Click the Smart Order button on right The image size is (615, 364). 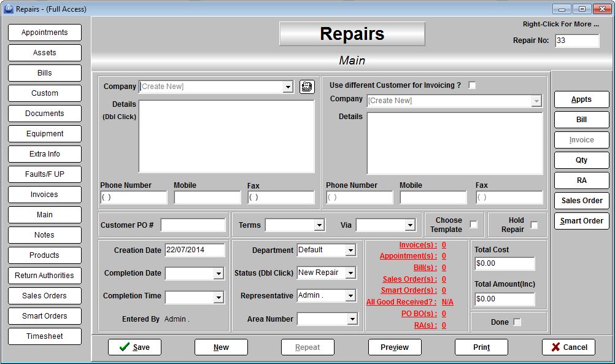click(581, 221)
